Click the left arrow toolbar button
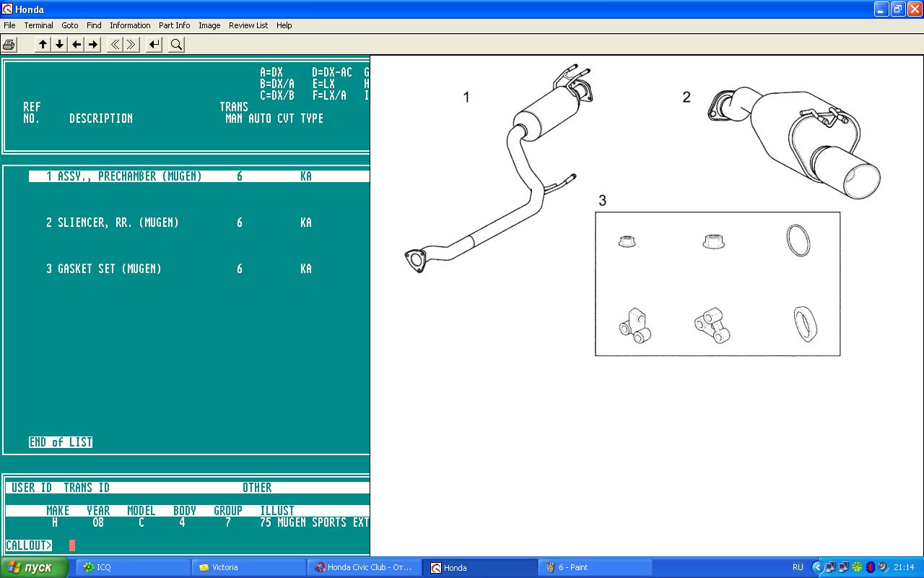This screenshot has height=578, width=924. coord(77,45)
